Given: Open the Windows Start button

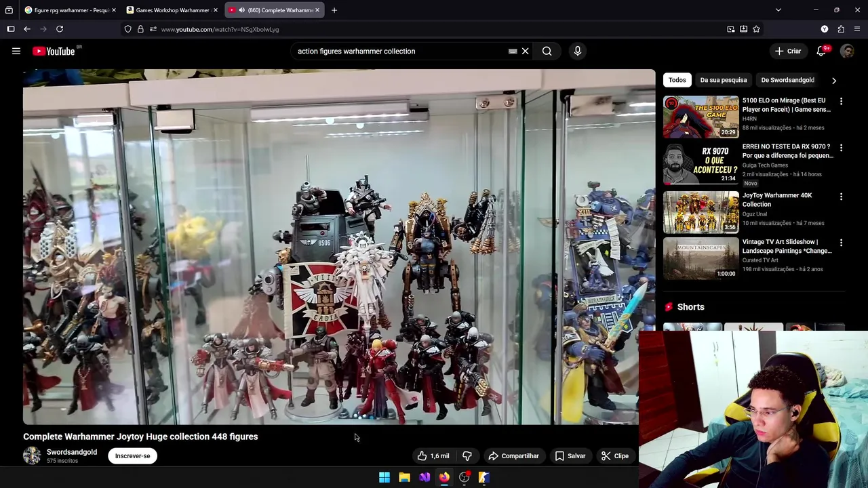Looking at the screenshot, I should 384,477.
